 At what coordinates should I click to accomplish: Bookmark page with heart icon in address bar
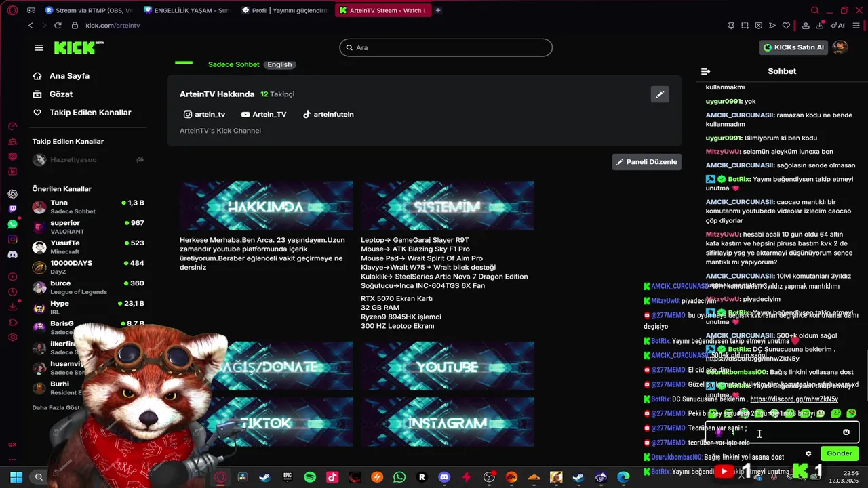786,26
